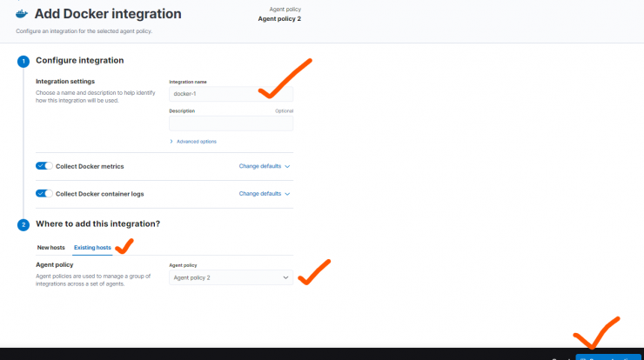Click the Docker whale icon beside the title
644x360 pixels.
(x=22, y=14)
